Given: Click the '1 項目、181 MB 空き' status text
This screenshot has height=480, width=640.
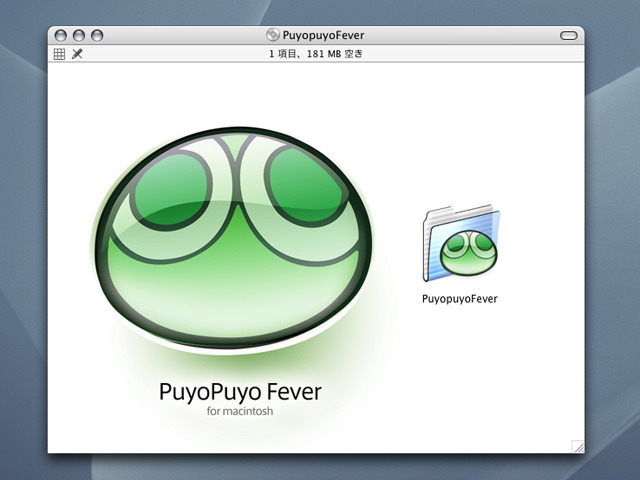Looking at the screenshot, I should tap(316, 54).
